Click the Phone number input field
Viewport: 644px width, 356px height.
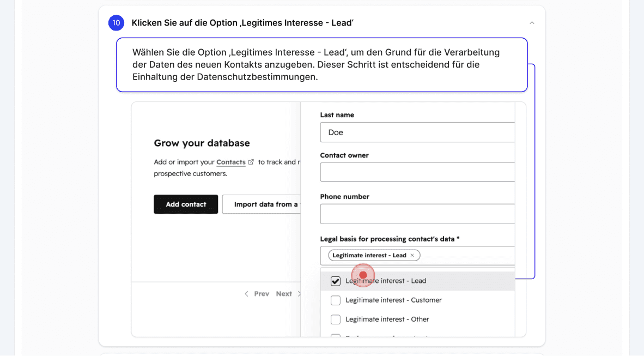(417, 214)
